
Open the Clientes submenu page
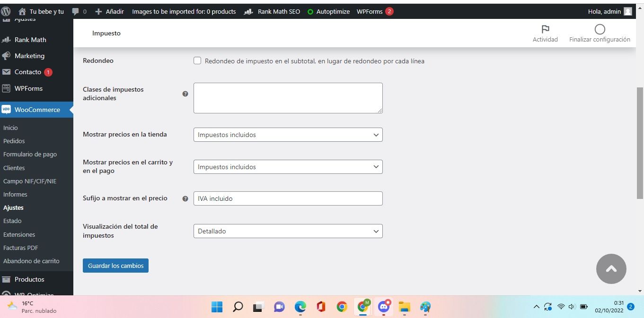(x=14, y=168)
